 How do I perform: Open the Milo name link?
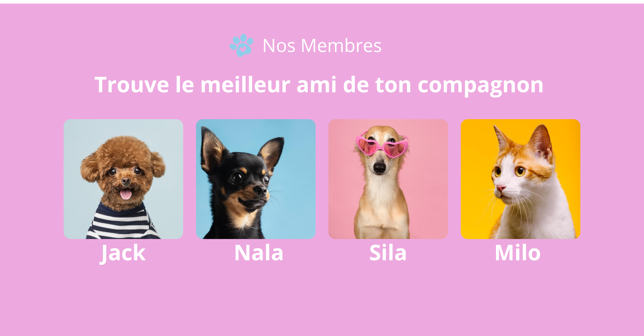(x=518, y=253)
